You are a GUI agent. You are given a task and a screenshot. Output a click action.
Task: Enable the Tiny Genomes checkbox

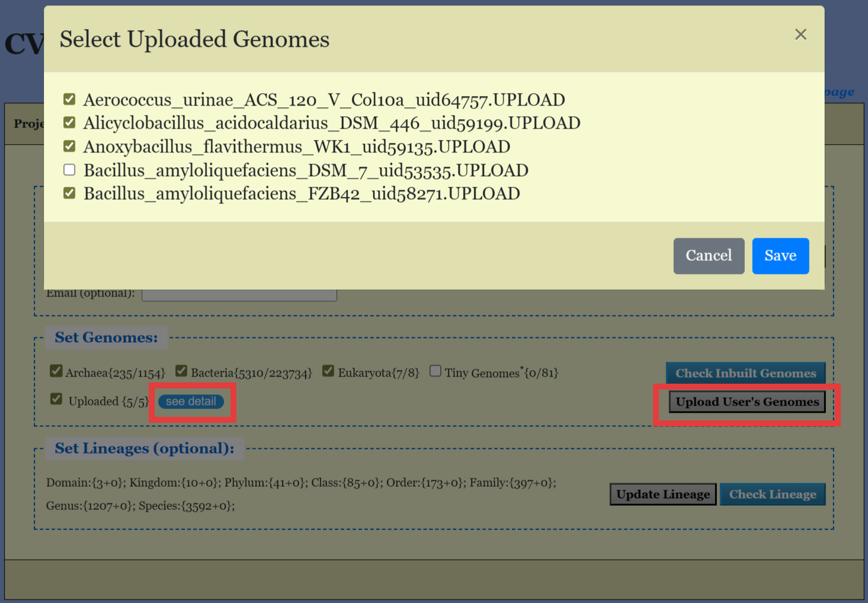[x=435, y=371]
